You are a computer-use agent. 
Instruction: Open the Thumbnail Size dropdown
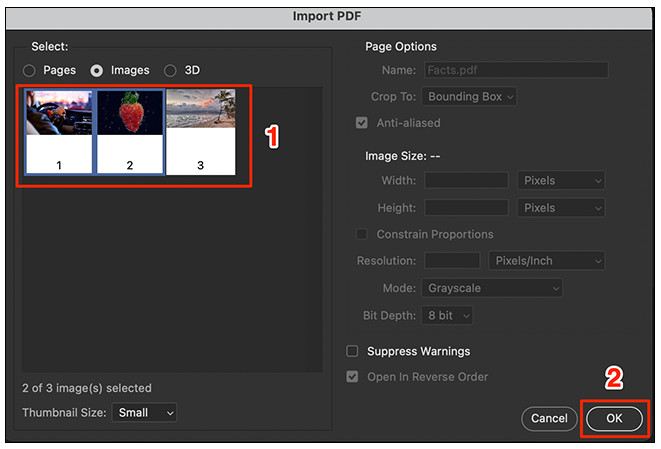(143, 412)
